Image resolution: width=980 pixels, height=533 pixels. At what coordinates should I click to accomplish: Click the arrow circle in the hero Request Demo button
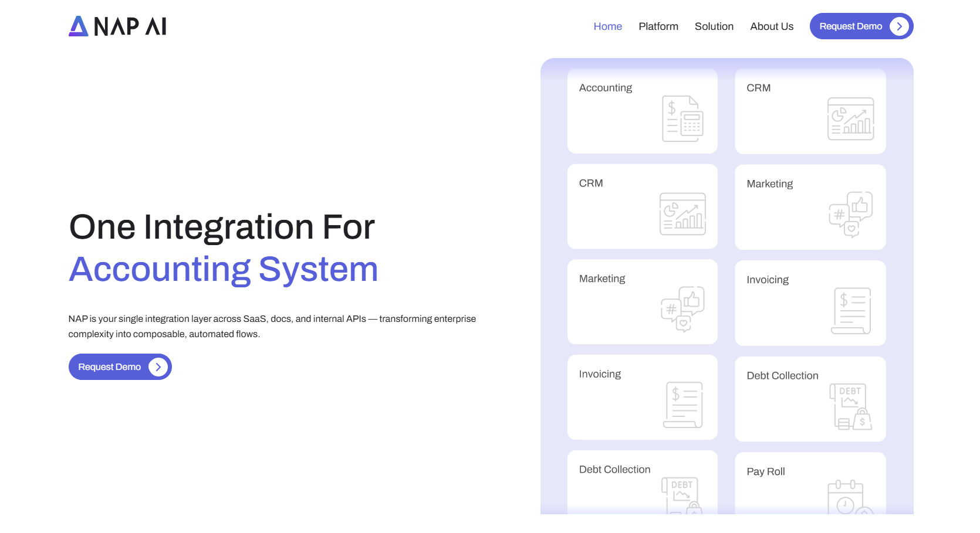(x=158, y=367)
